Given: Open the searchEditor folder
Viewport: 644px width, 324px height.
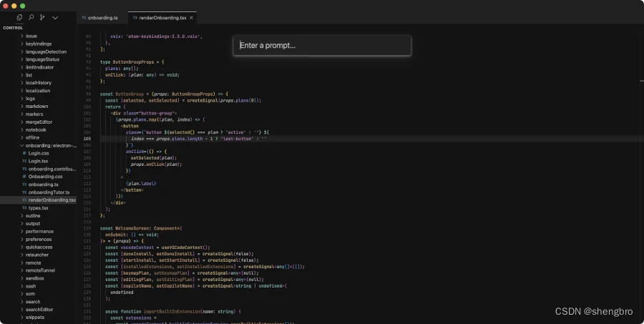Looking at the screenshot, I should [38, 310].
